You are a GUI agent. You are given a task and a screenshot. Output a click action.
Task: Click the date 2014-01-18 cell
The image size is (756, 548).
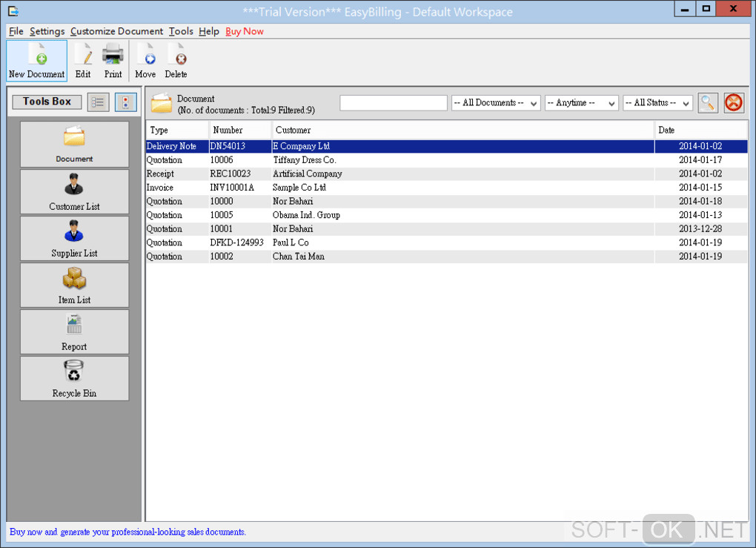700,201
